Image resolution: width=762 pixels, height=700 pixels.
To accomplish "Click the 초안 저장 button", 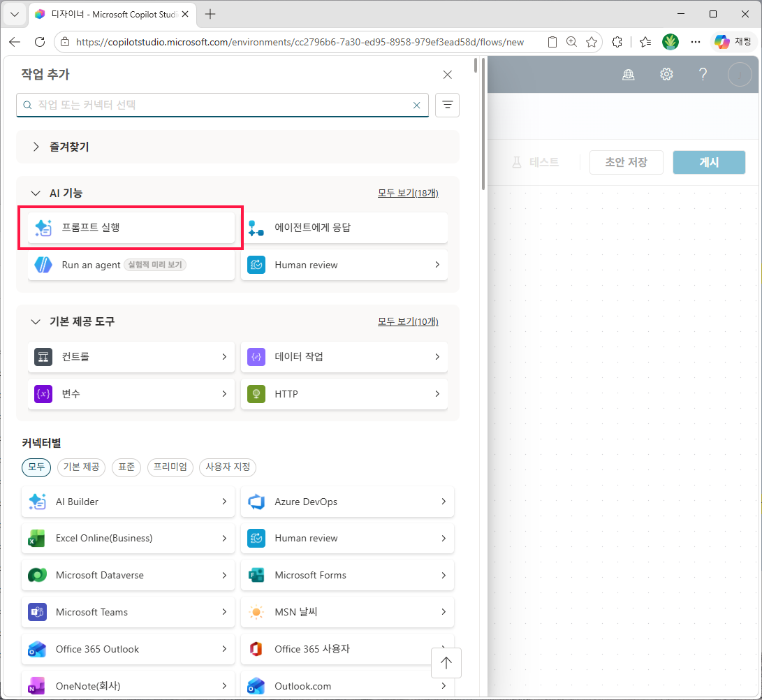I will point(626,162).
